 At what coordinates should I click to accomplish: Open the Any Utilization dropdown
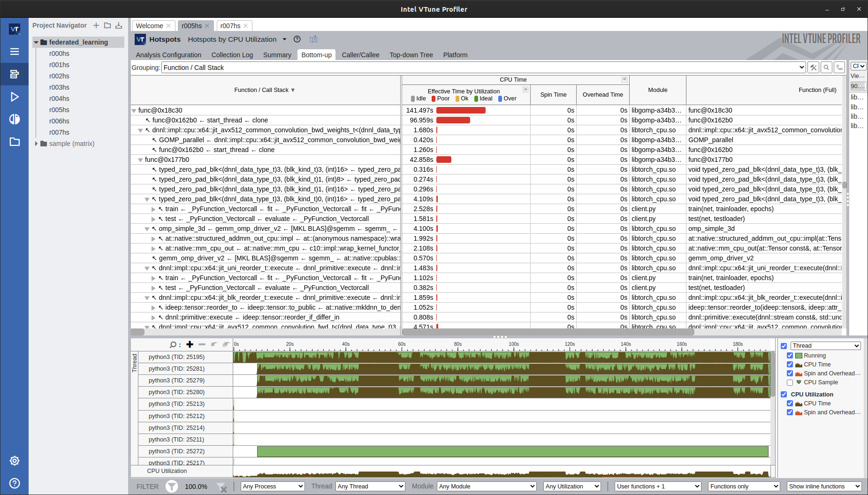(x=572, y=487)
